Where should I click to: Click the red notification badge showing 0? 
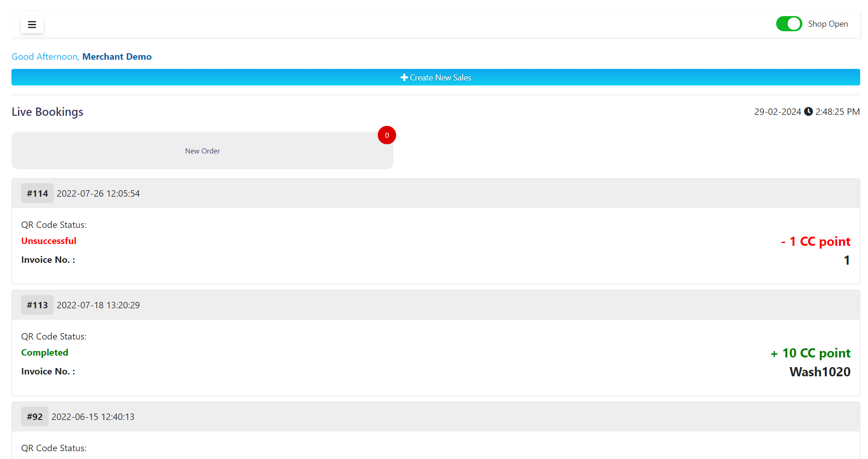[386, 135]
